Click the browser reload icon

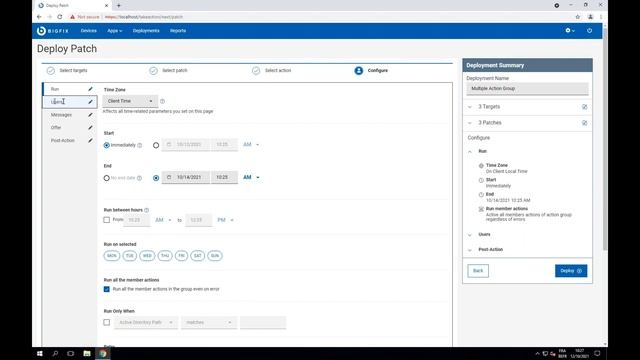pos(60,17)
